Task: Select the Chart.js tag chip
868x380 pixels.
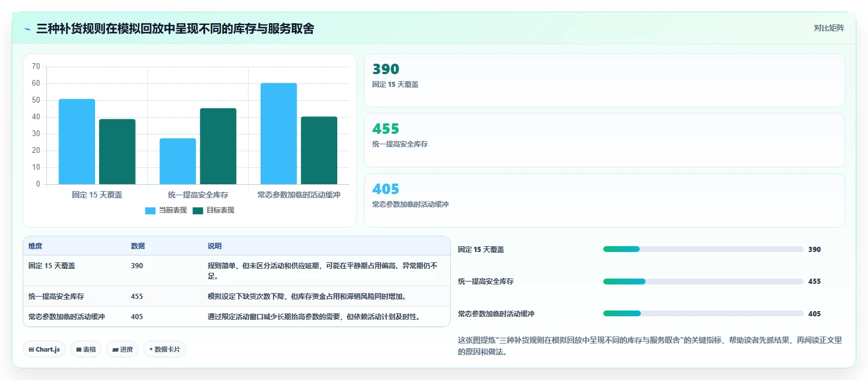Action: tap(44, 349)
